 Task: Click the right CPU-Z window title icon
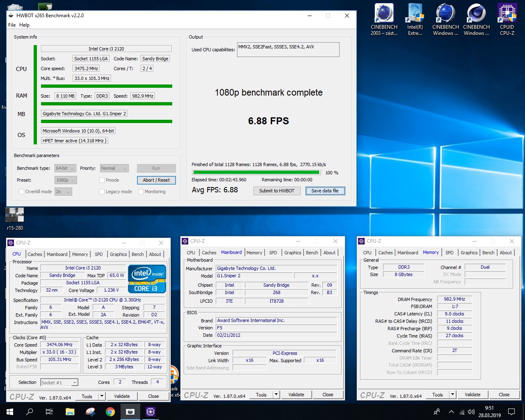tap(362, 241)
